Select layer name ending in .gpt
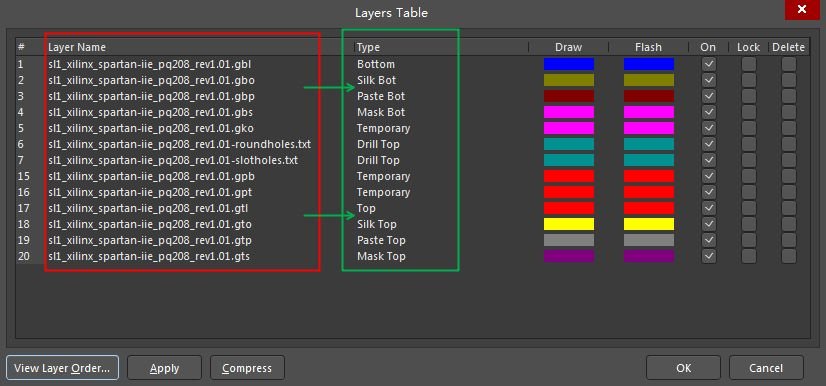The image size is (826, 386). (150, 192)
